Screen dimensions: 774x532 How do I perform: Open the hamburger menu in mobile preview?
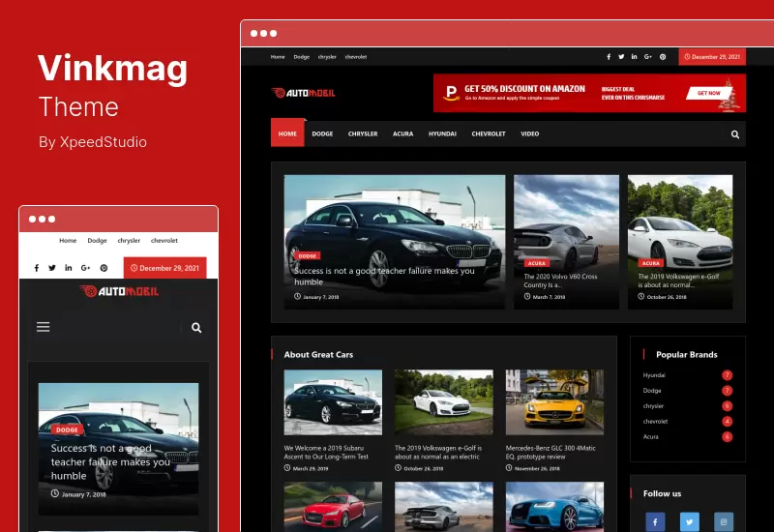click(43, 327)
